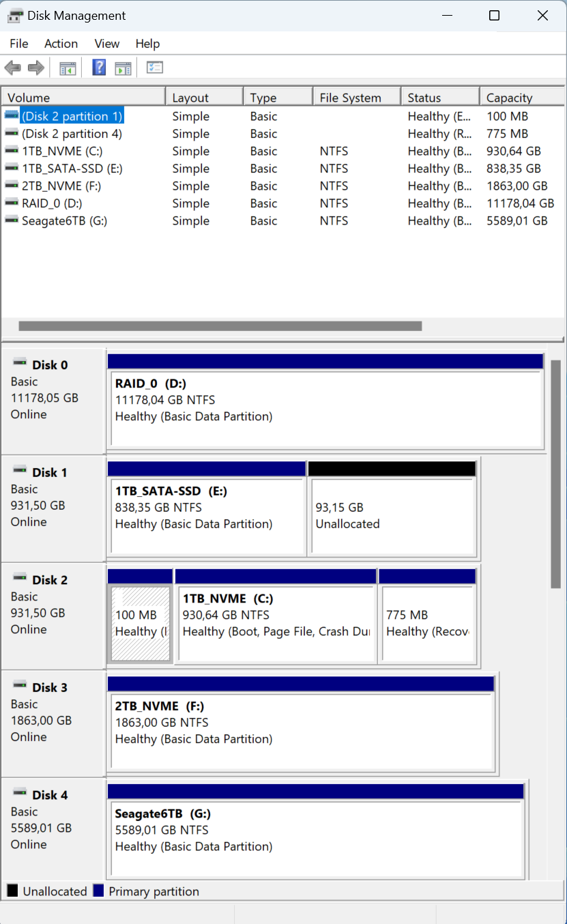The image size is (567, 924).
Task: Click drive icon beside Seagate6TB (G:) in list
Action: click(x=12, y=220)
